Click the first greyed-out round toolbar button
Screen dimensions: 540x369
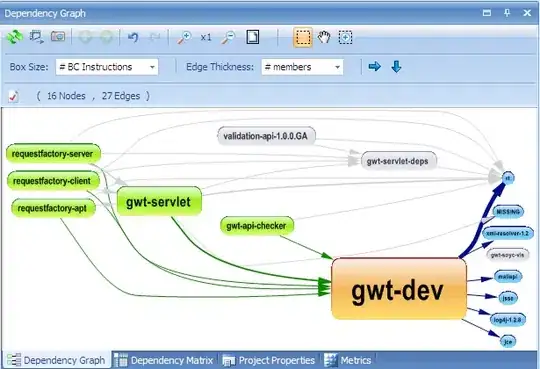[85, 37]
